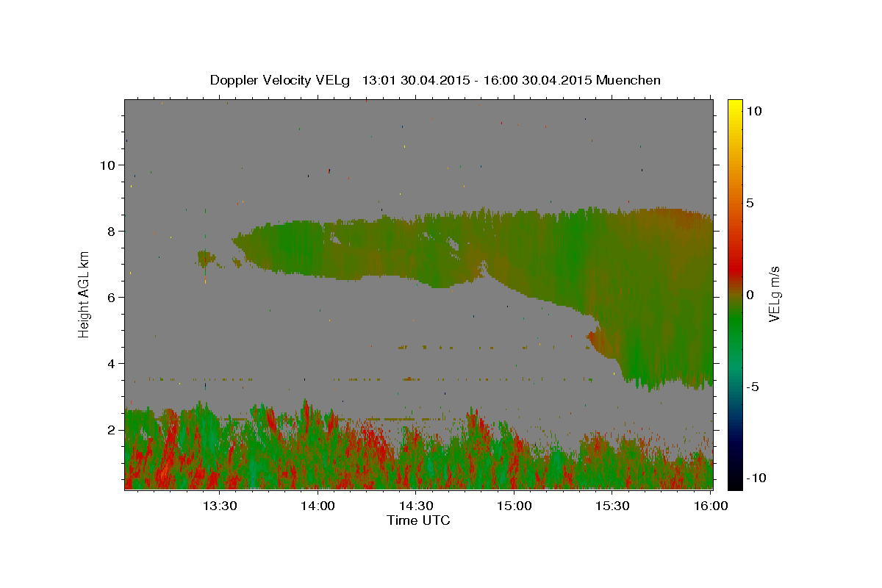
Task: Select the 14:00 time tick label
Action: click(x=318, y=506)
